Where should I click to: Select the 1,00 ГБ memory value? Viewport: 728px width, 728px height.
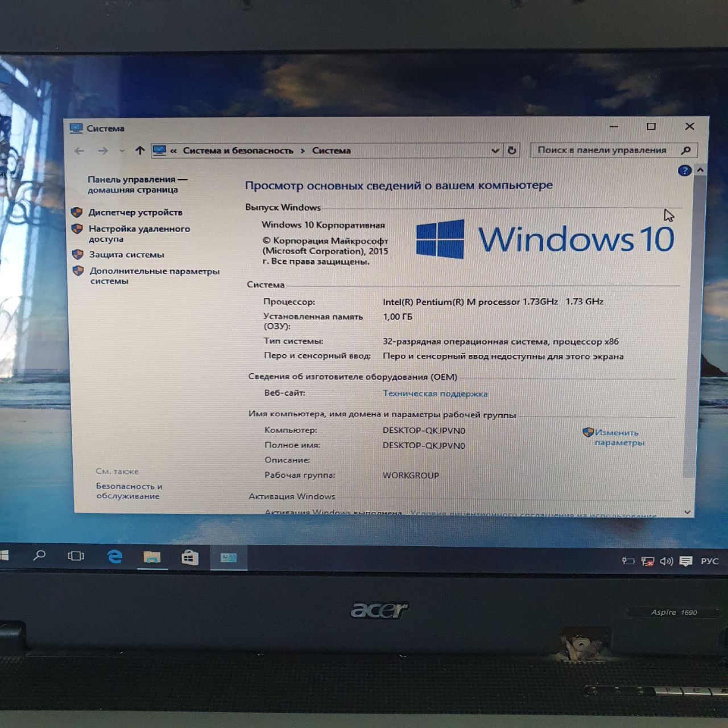tap(398, 317)
